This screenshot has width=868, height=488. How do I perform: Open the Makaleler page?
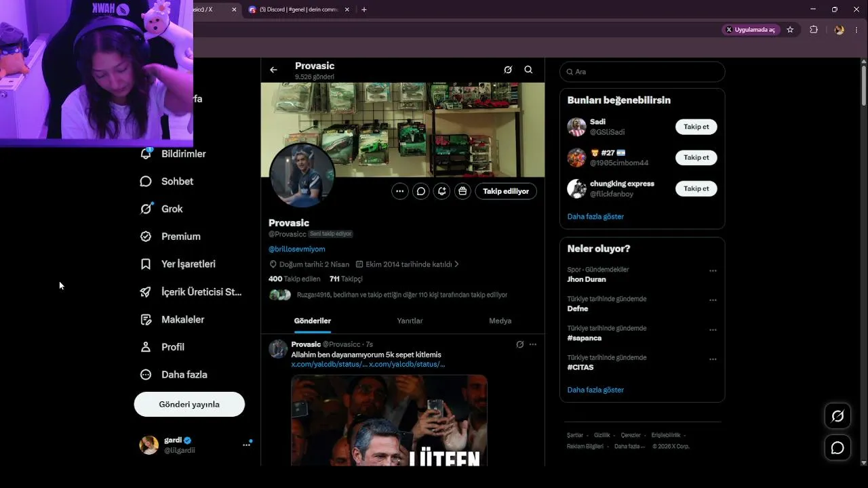[172, 319]
